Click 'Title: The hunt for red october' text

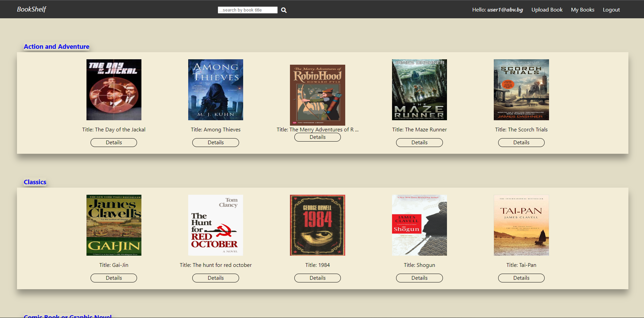click(216, 265)
